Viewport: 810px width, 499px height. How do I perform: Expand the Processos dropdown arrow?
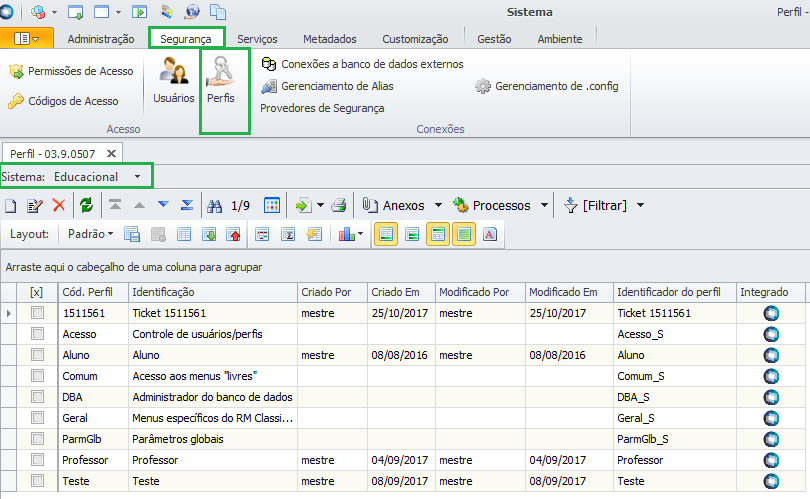pos(544,206)
